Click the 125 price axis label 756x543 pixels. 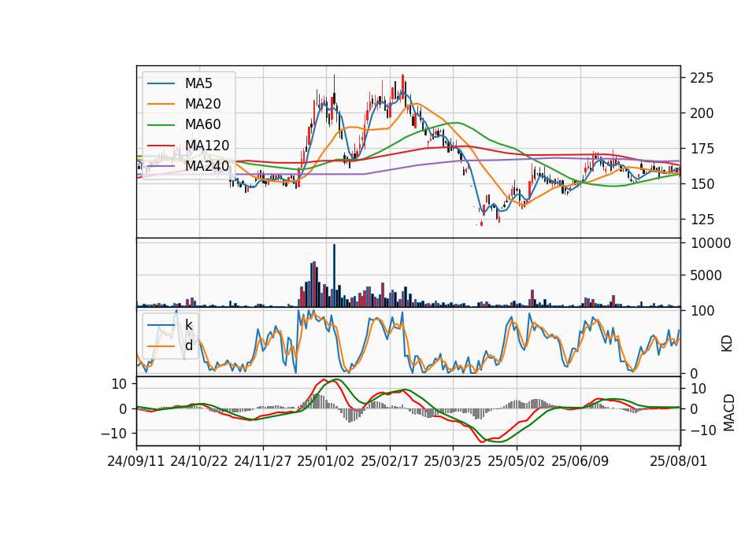(702, 220)
